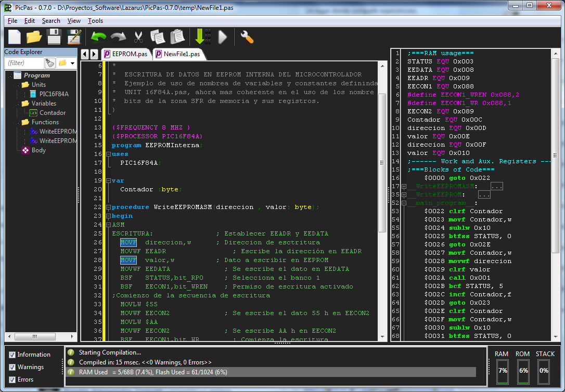This screenshot has height=392, width=565.
Task: Open a file with the folder icon
Action: click(34, 37)
